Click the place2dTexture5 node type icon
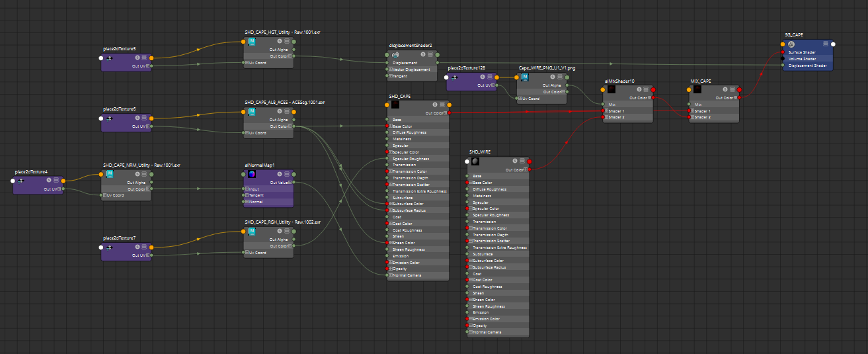 click(x=110, y=58)
